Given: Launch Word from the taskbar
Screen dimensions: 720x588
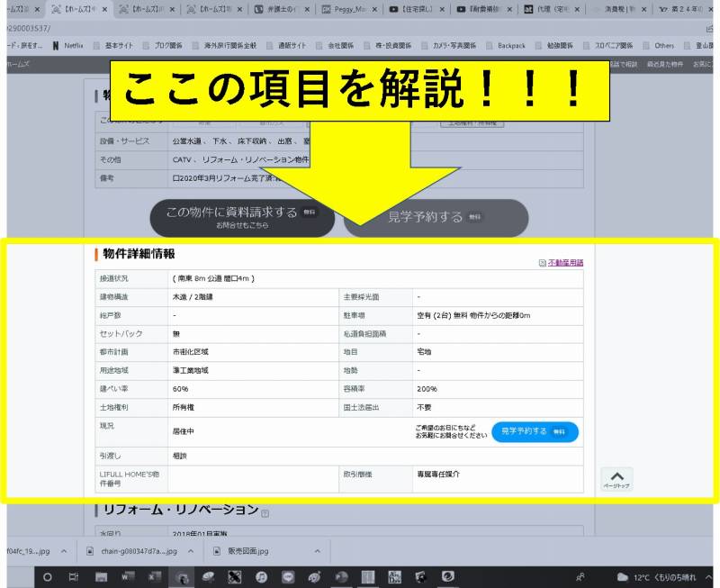Looking at the screenshot, I should click(x=128, y=577).
